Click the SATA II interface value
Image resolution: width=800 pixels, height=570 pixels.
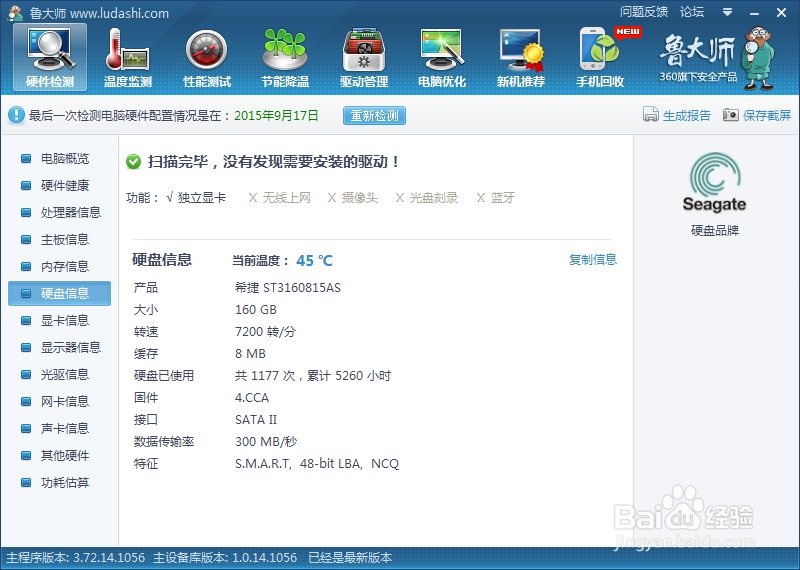click(256, 419)
